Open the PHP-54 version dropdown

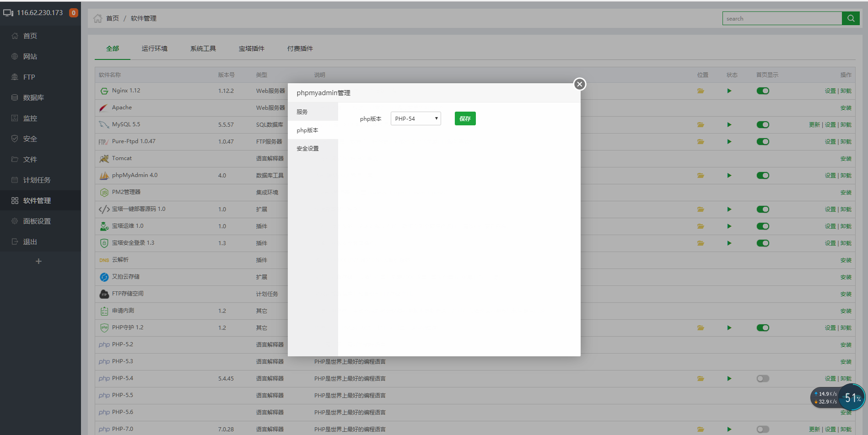pos(415,118)
